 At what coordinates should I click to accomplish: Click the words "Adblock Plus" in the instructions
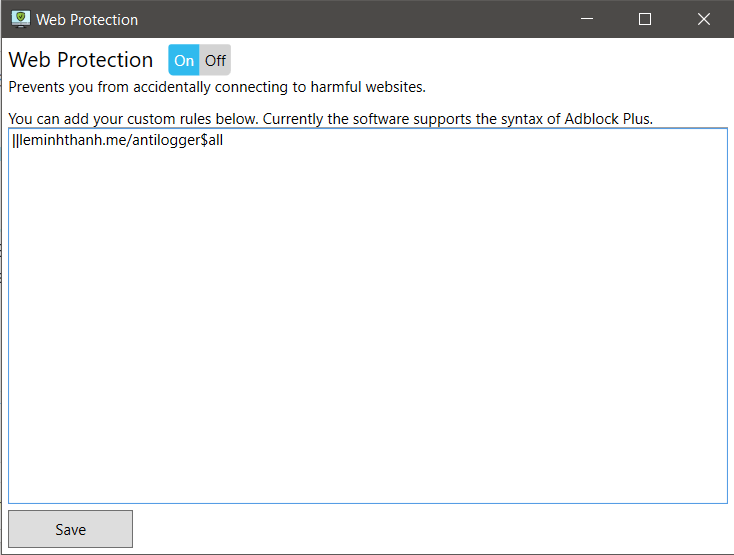tap(608, 119)
